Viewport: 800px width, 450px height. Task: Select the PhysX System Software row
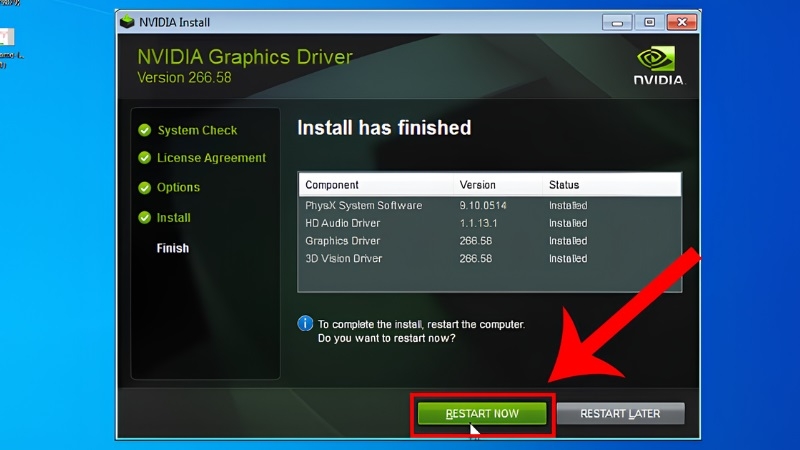(x=489, y=206)
